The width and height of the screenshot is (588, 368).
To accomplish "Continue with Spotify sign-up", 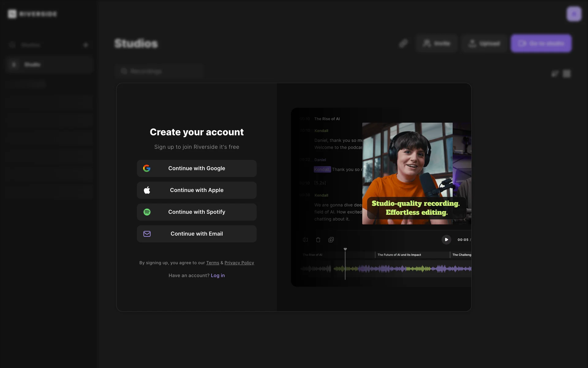I will coord(197,212).
